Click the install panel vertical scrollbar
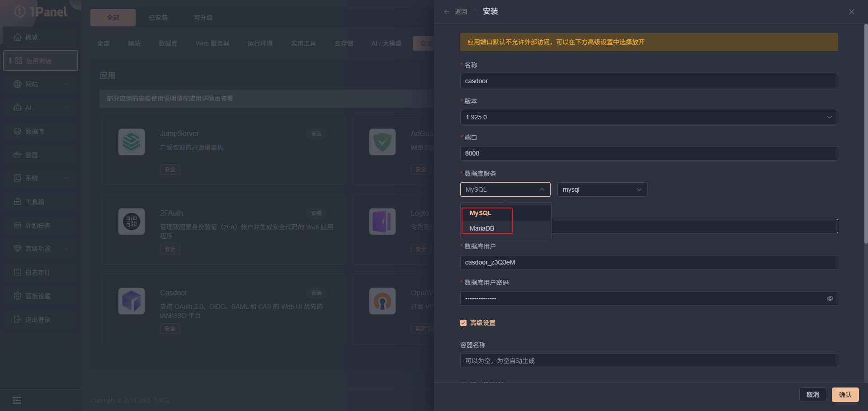Screen dimensions: 868x411 click(x=866, y=133)
